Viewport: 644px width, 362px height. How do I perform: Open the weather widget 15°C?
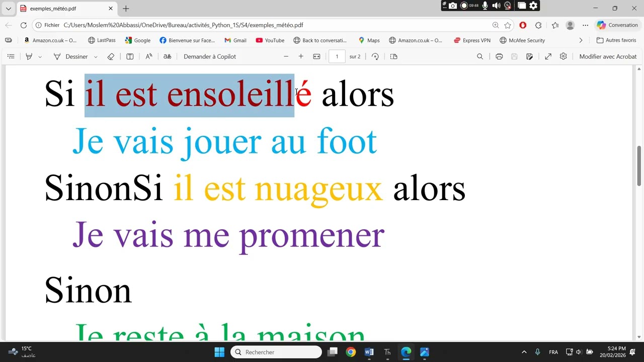pos(22,352)
